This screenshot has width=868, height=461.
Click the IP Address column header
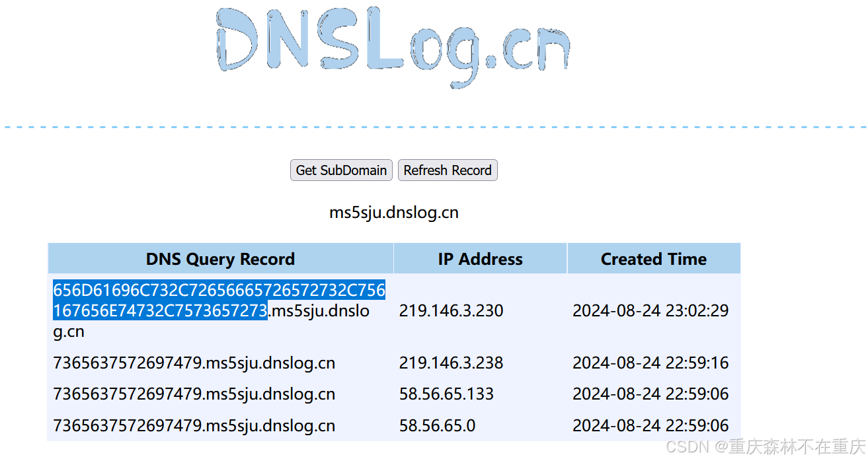(480, 259)
